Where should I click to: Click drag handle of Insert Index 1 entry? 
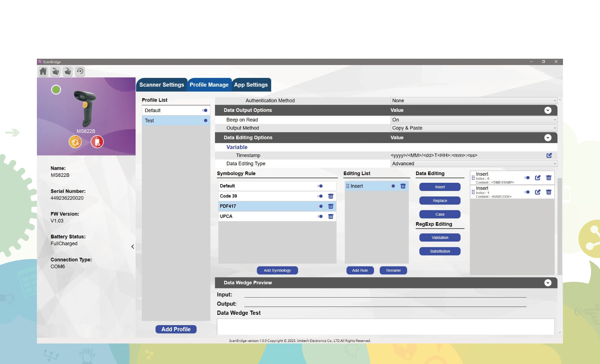pyautogui.click(x=473, y=192)
